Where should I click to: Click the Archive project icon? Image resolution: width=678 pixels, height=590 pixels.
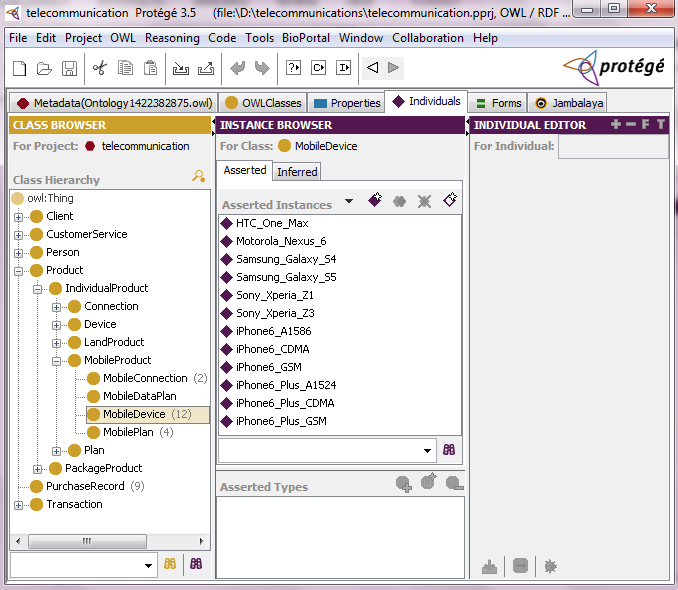tap(181, 68)
